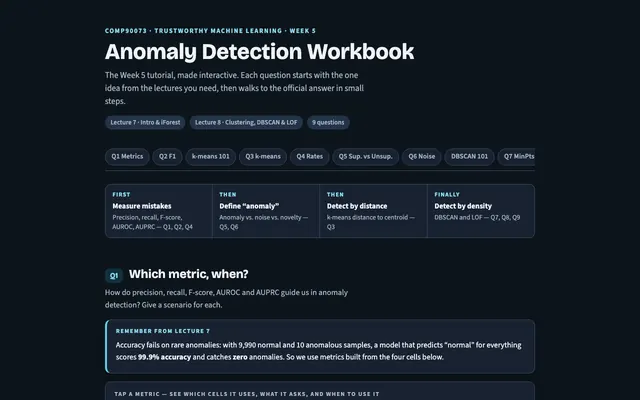Image resolution: width=640 pixels, height=400 pixels.
Task: Open the Detect by distance card
Action: [x=373, y=211]
